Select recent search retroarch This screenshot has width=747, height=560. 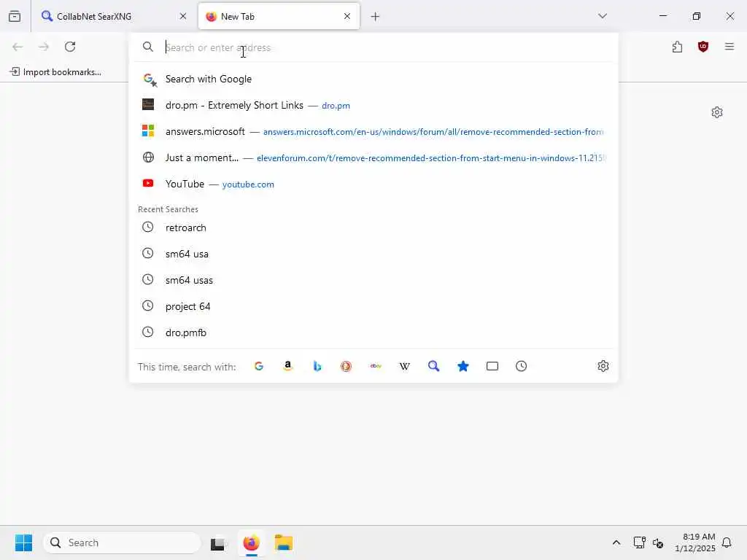(x=374, y=227)
